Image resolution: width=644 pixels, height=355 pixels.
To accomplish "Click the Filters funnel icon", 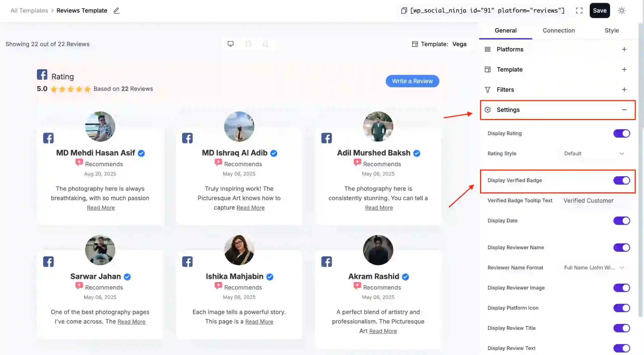I will 488,90.
